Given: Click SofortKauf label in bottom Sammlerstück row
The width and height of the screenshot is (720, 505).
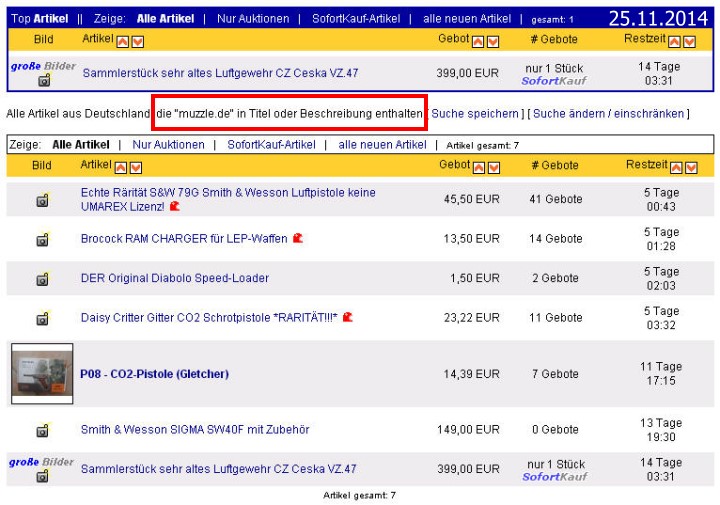Looking at the screenshot, I should 554,476.
